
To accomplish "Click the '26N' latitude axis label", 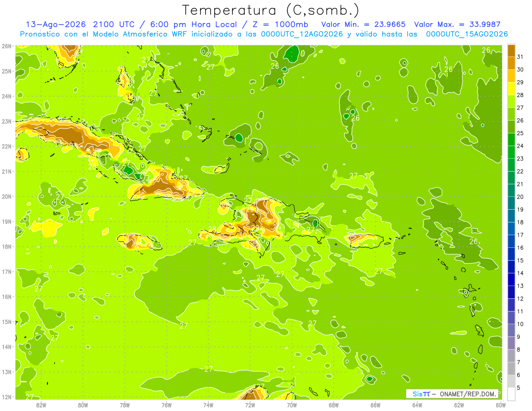I will [6, 46].
